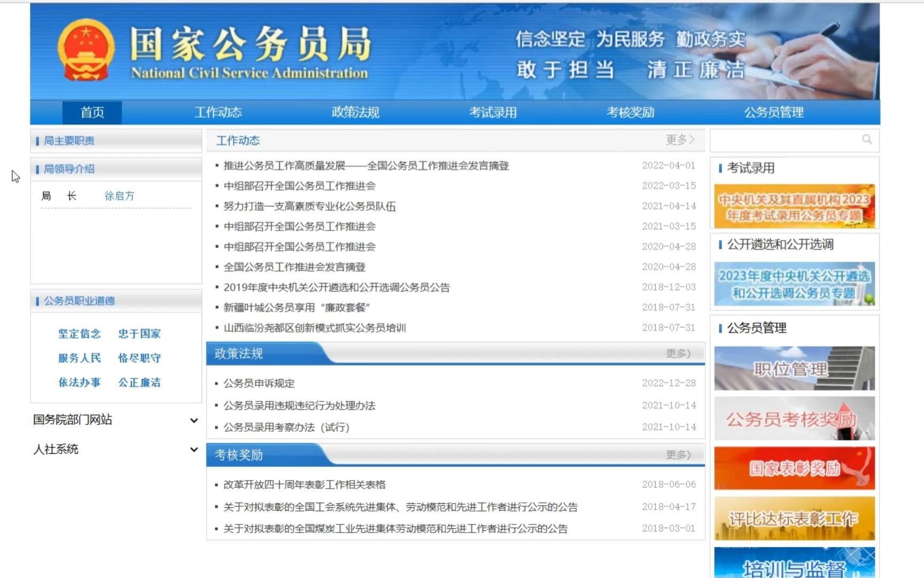This screenshot has height=578, width=924.
Task: Open the 公务员管理 navigation tab
Action: coord(774,112)
